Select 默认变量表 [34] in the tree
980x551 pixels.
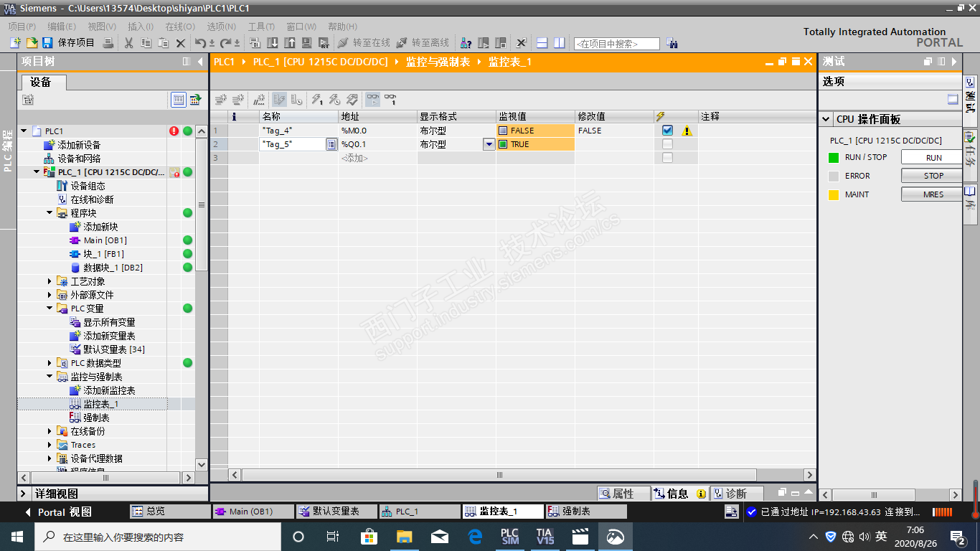pyautogui.click(x=115, y=349)
